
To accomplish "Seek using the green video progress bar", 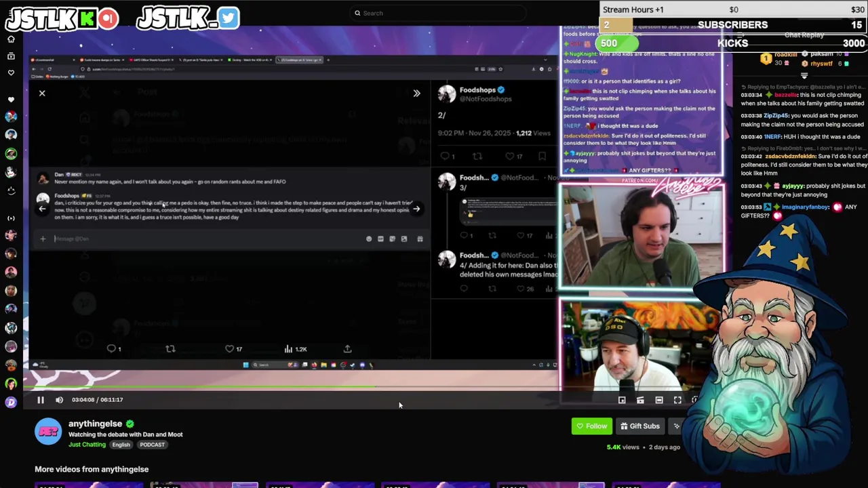I will click(x=292, y=388).
